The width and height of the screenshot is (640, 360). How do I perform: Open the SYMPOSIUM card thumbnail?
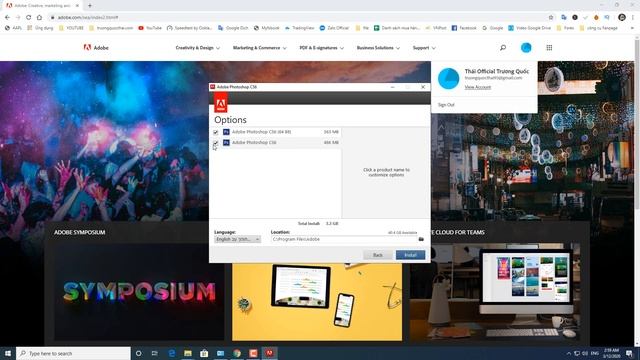tap(139, 292)
